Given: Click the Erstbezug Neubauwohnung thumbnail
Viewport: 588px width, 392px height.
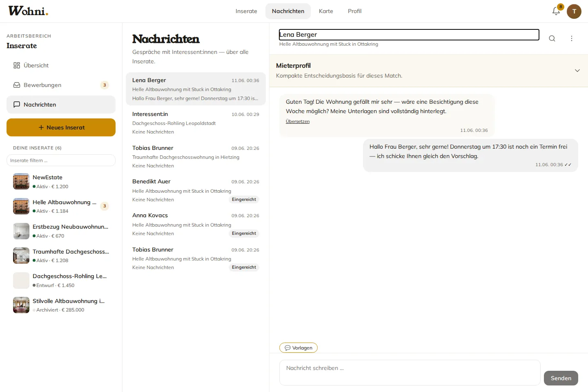Looking at the screenshot, I should 21,231.
